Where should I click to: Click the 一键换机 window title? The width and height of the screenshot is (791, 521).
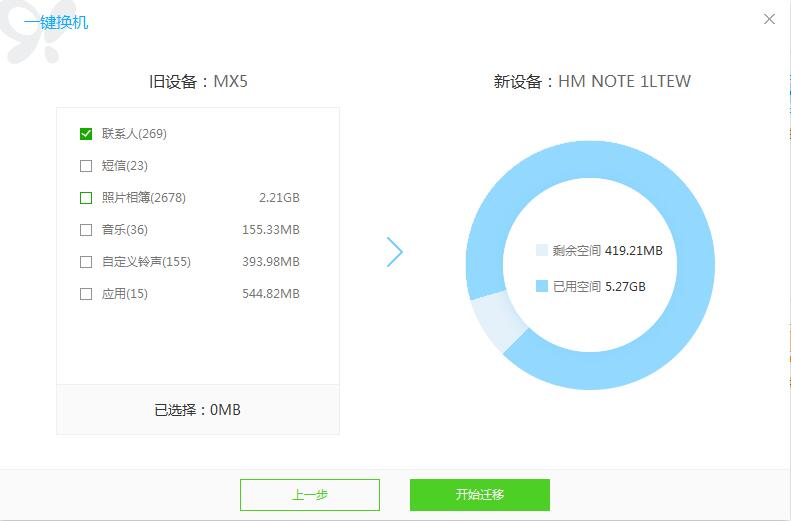[x=56, y=21]
